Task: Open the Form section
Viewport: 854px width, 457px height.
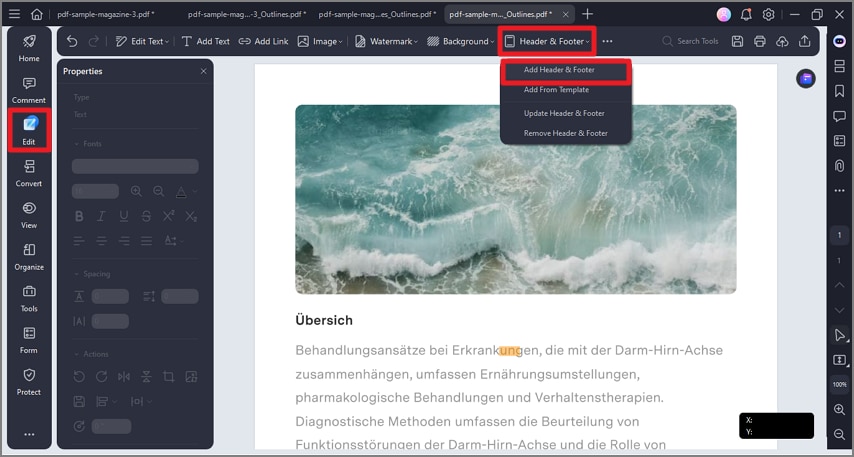Action: [29, 340]
